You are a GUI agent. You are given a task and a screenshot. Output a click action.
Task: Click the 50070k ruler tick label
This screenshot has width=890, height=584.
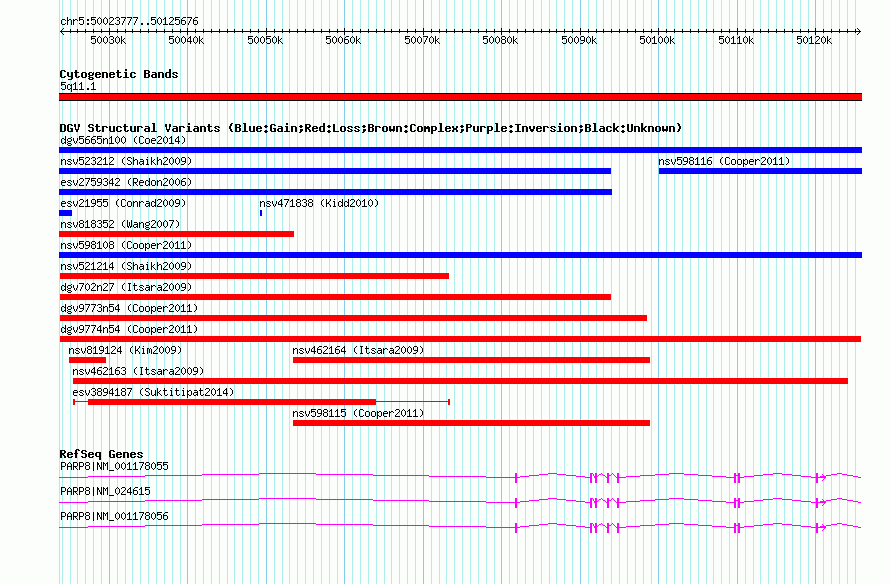pos(422,40)
